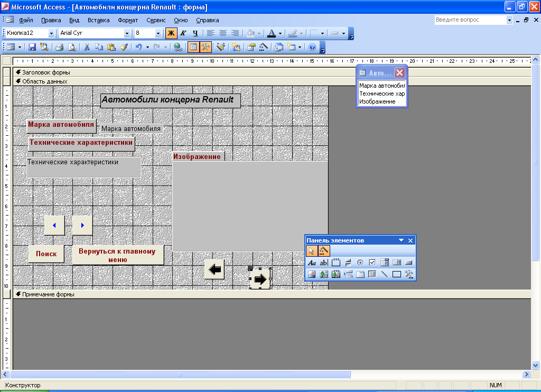Activate the Format Painter brush
The image size is (541, 392).
point(124,47)
